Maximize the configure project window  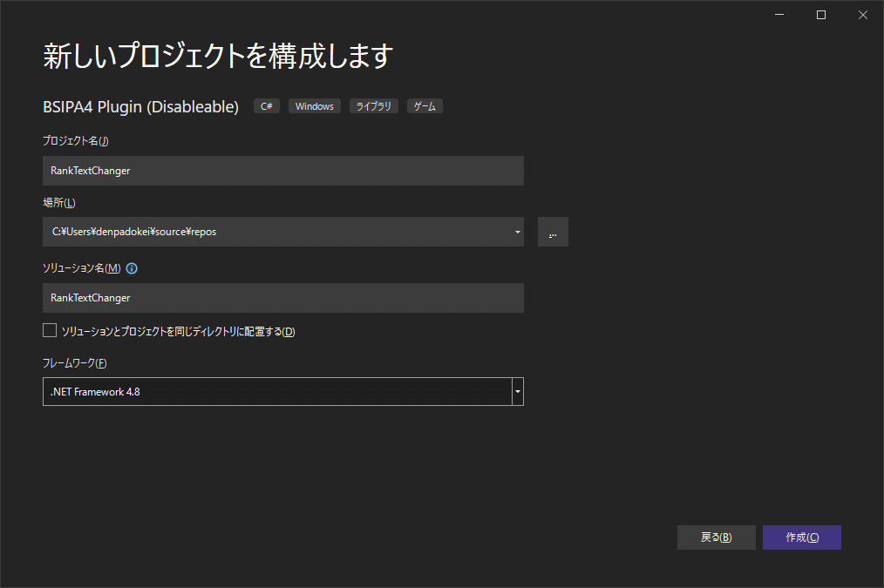(x=821, y=15)
